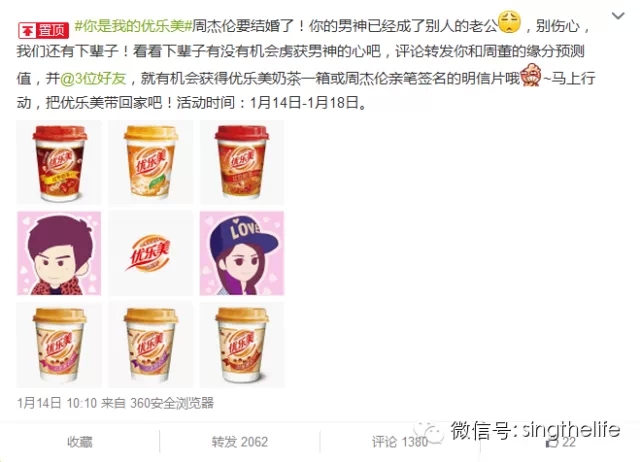Click the red 置顶 pinned badge
Image resolution: width=640 pixels, height=462 pixels.
pos(43,30)
